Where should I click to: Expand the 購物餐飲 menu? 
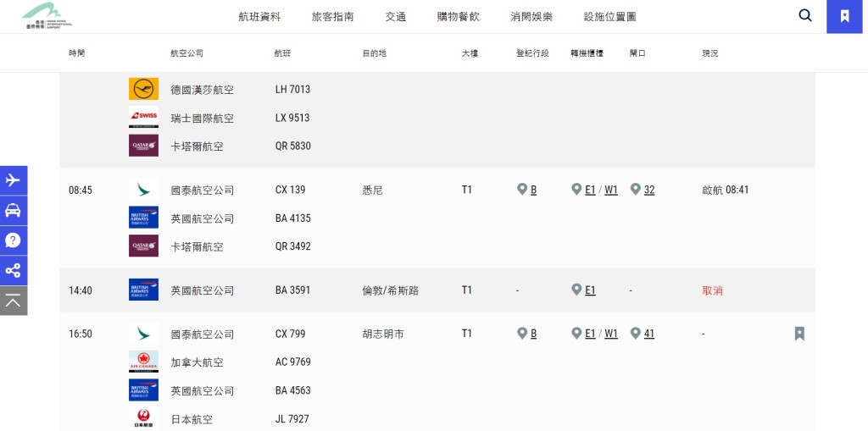(459, 17)
